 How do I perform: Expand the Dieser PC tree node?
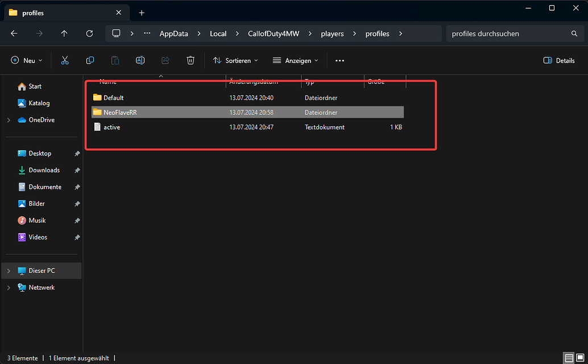click(9, 271)
